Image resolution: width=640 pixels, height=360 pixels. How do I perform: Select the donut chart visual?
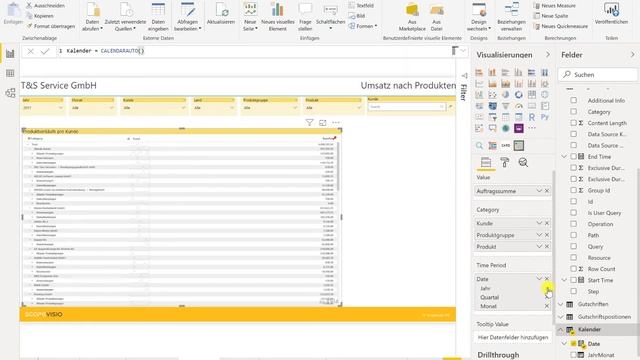point(518,95)
